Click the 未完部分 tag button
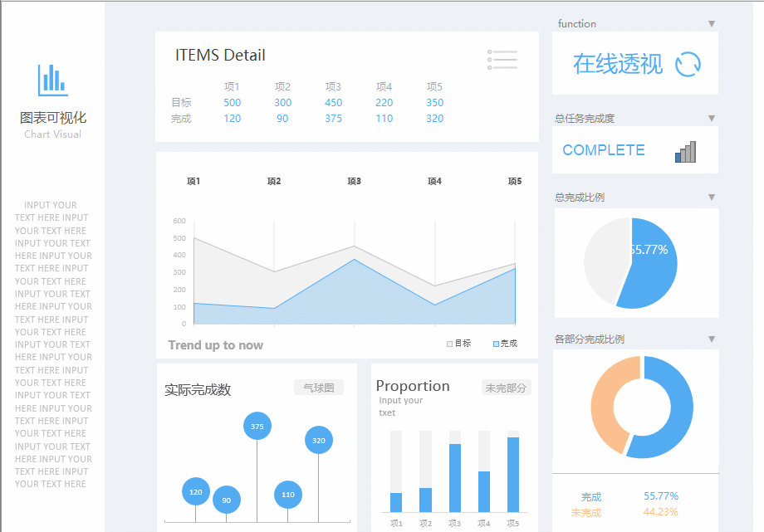This screenshot has width=764, height=532. pyautogui.click(x=507, y=388)
